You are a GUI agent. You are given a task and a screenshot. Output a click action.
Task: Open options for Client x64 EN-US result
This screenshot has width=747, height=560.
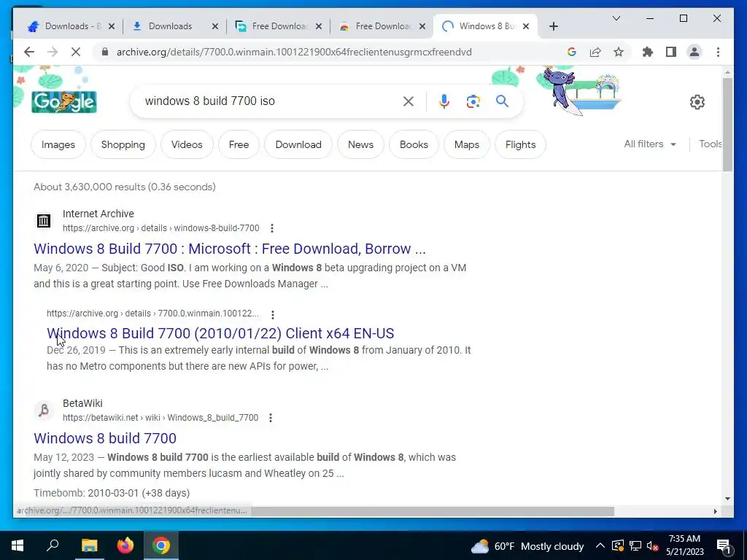(273, 314)
